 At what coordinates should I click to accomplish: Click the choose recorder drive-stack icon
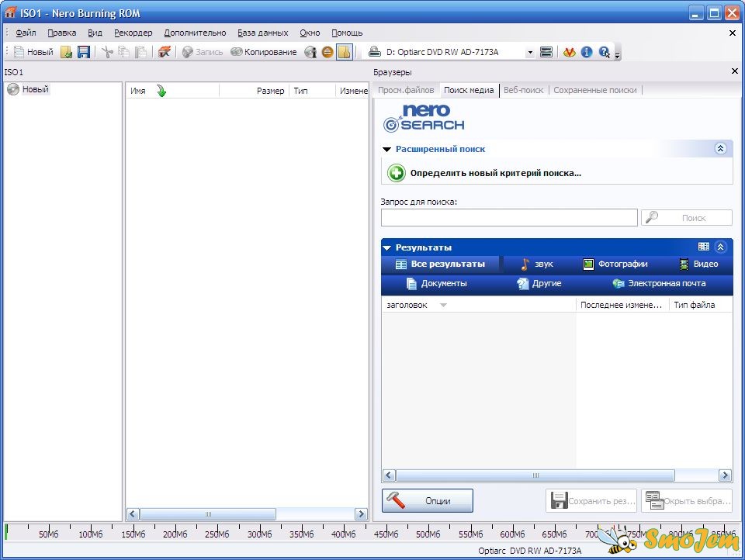(546, 52)
